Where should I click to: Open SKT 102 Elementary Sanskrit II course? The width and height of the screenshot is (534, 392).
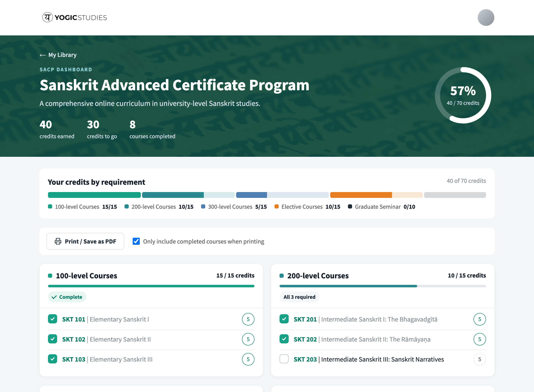[107, 339]
